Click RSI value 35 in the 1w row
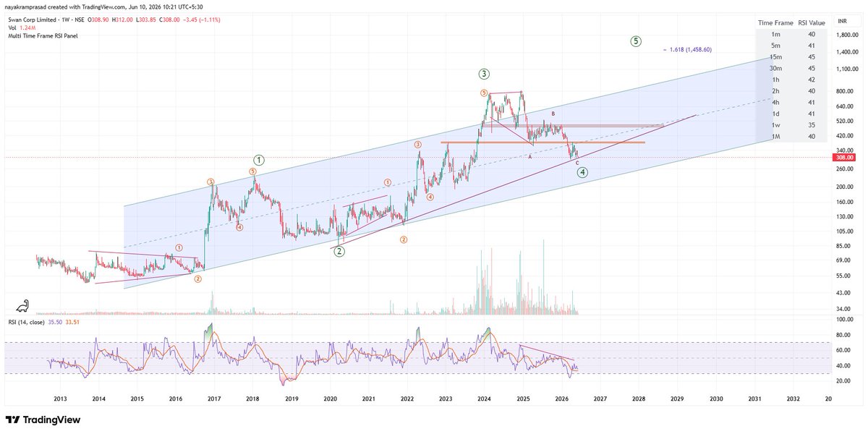The image size is (868, 434). coord(812,125)
